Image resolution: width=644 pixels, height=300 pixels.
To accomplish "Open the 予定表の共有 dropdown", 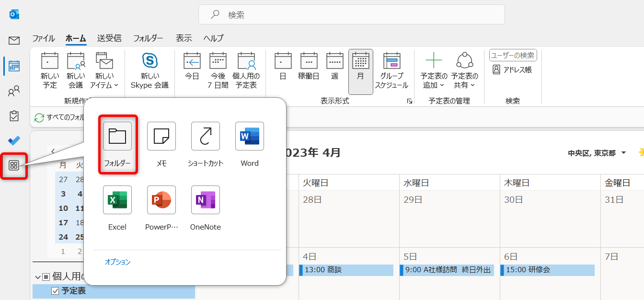I will 464,71.
